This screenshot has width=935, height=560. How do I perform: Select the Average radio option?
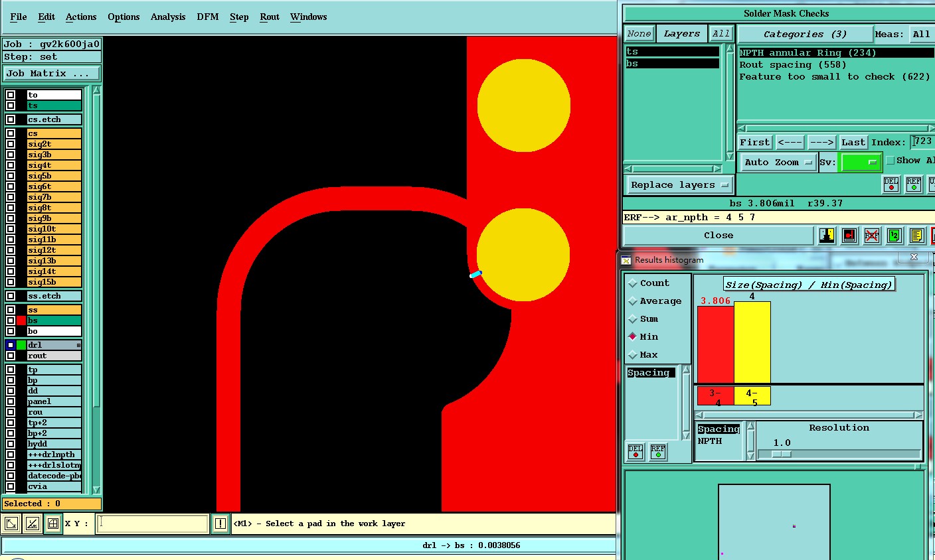(633, 301)
